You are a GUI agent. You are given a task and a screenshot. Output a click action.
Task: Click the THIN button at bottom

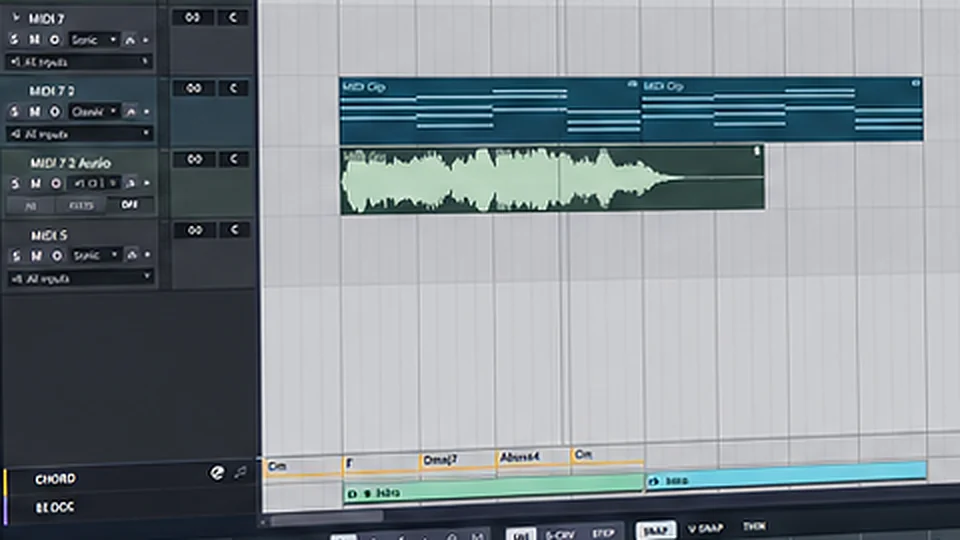coord(754,526)
